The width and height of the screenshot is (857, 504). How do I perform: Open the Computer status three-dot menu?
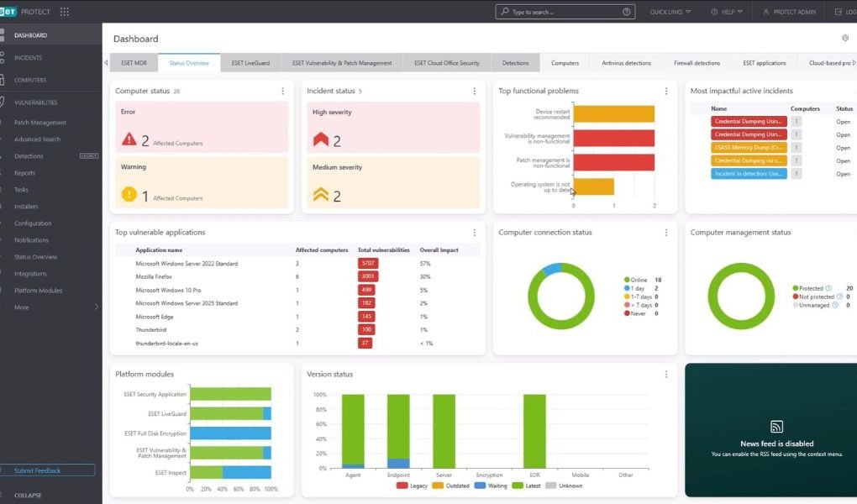pyautogui.click(x=282, y=91)
